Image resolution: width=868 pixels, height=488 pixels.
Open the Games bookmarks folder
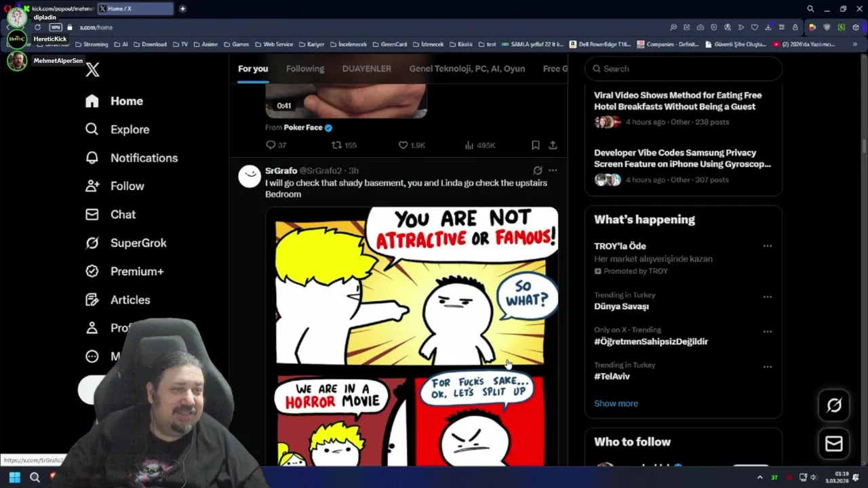237,44
